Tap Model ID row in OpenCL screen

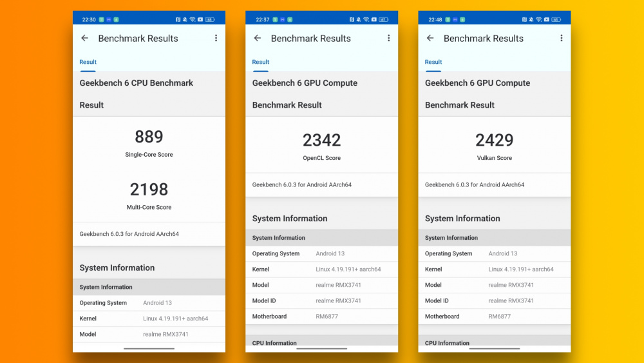click(321, 300)
